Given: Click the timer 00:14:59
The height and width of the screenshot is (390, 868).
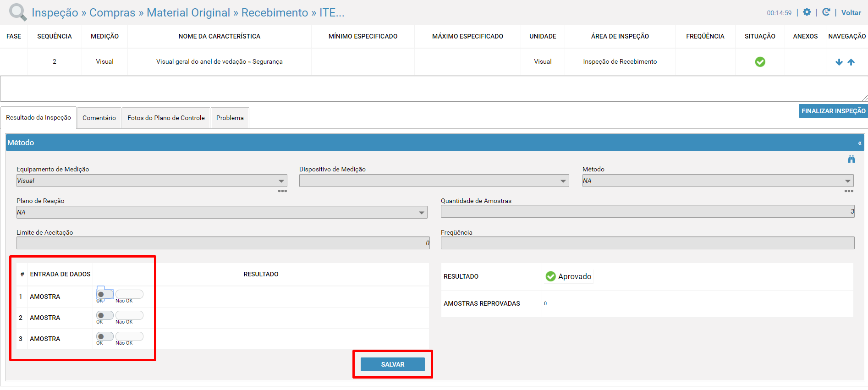Looking at the screenshot, I should [x=779, y=13].
